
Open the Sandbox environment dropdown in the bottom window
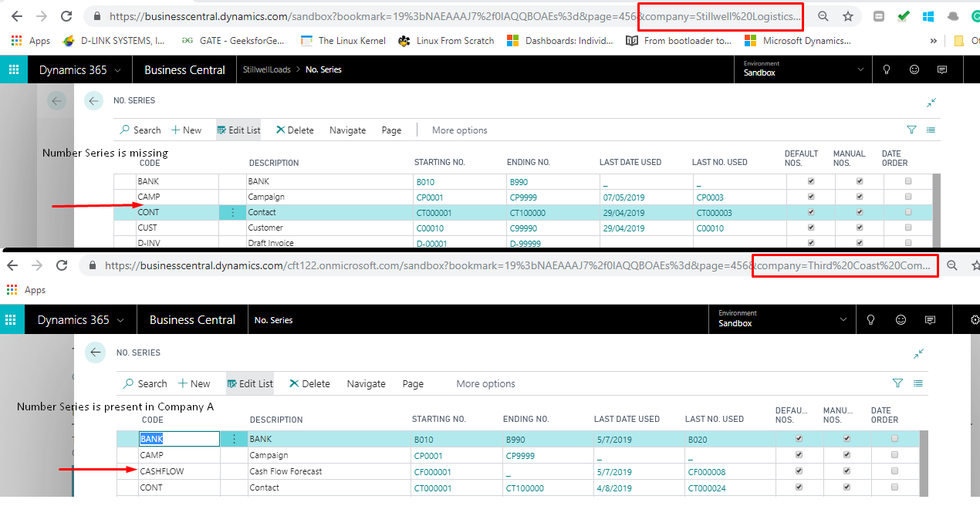coord(781,319)
